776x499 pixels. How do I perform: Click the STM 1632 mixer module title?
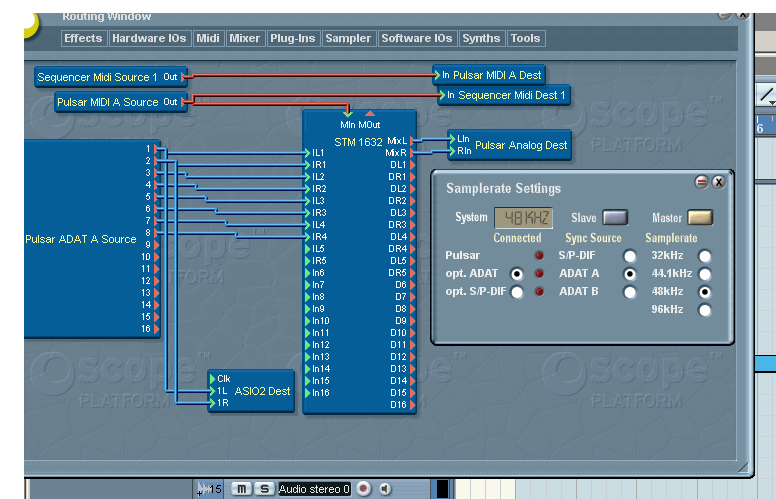click(358, 143)
